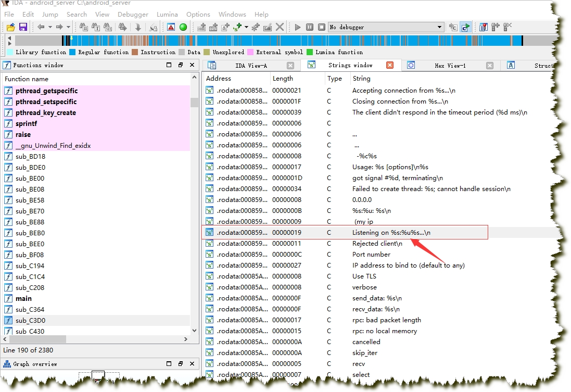
Task: Open the File menu
Action: (x=9, y=14)
